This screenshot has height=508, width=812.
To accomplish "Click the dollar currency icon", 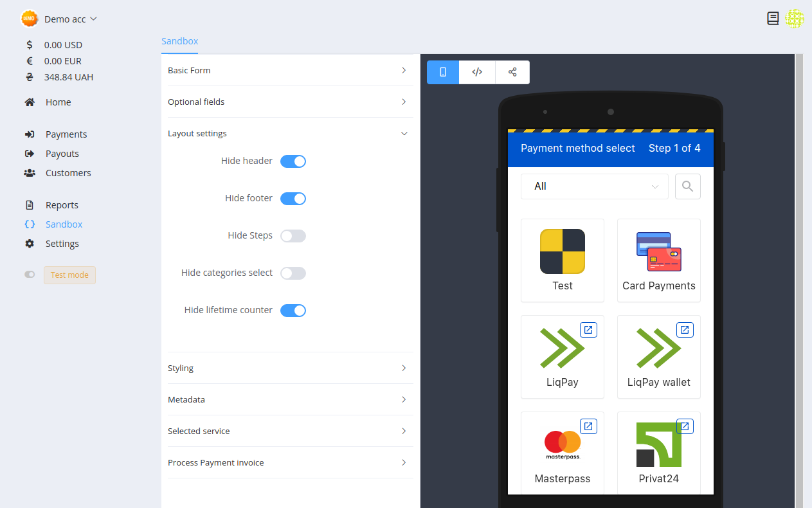I will (x=30, y=45).
